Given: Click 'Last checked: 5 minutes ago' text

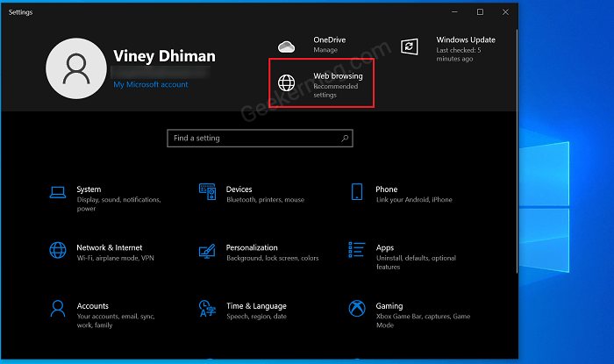Looking at the screenshot, I should [x=459, y=54].
